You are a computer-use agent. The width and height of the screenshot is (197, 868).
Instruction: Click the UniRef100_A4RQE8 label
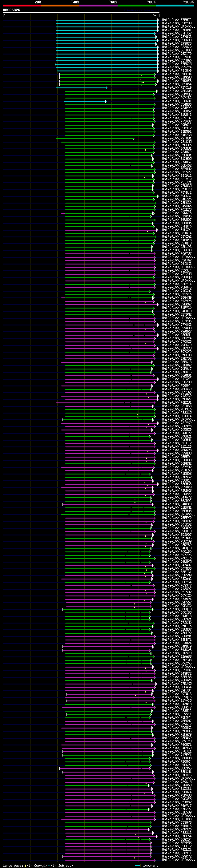[177, 81]
